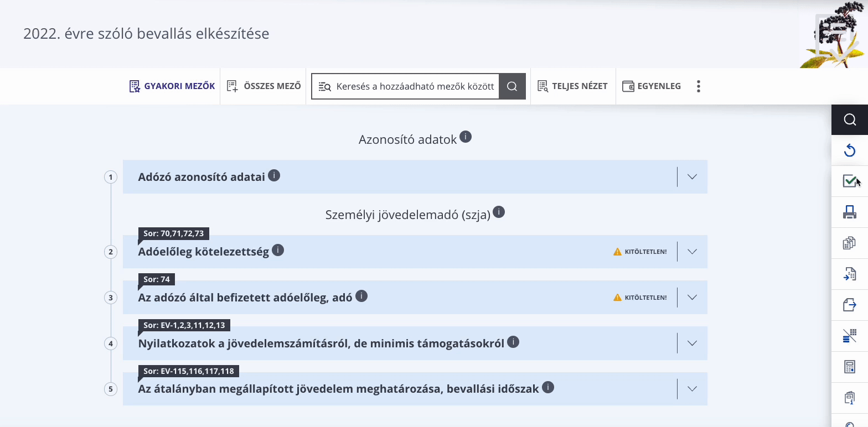Expand Adóelőleg kötelezettség chevron

(692, 252)
